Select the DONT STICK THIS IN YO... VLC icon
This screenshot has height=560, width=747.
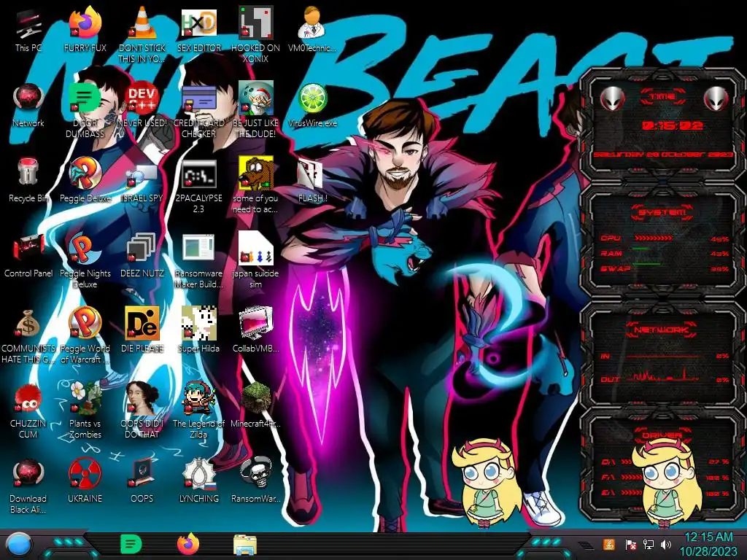[142, 23]
